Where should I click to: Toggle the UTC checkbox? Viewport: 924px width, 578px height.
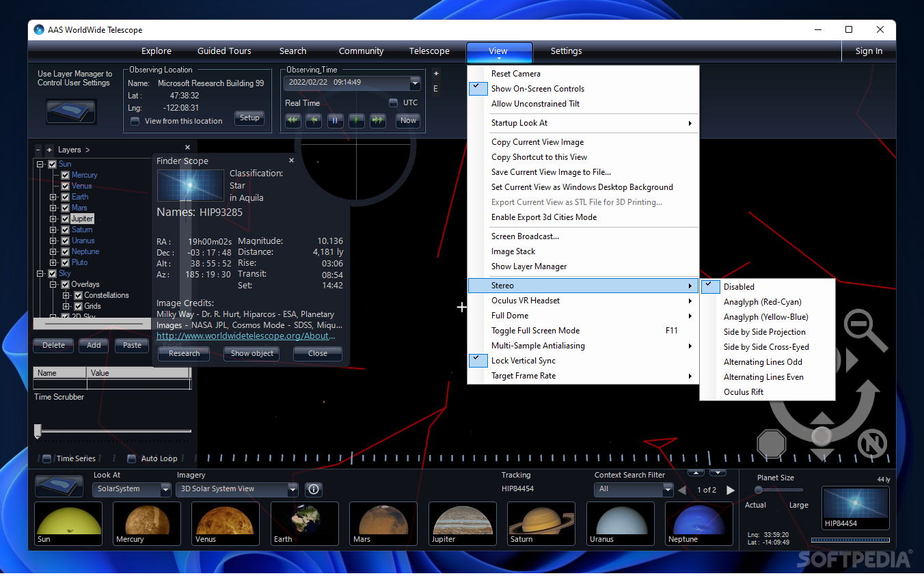[393, 102]
